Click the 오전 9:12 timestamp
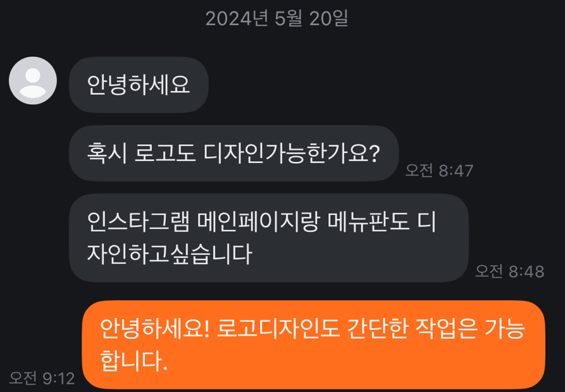This screenshot has width=565, height=392. (42, 378)
